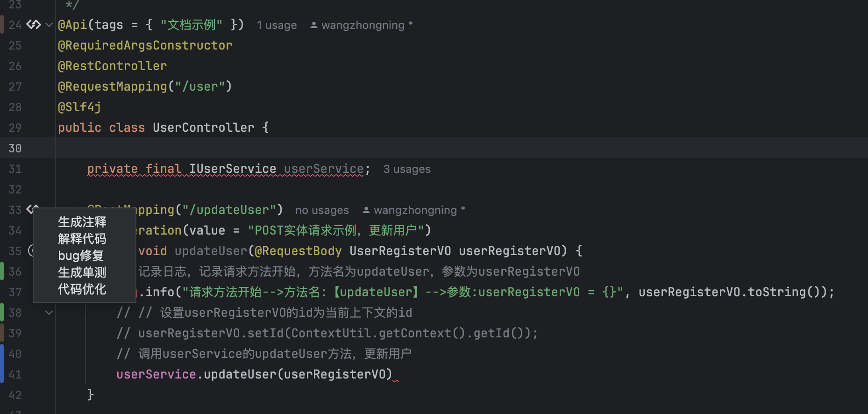This screenshot has width=868, height=414.
Task: Open the '1 usage' inlay hint on @Api line
Action: click(x=277, y=25)
